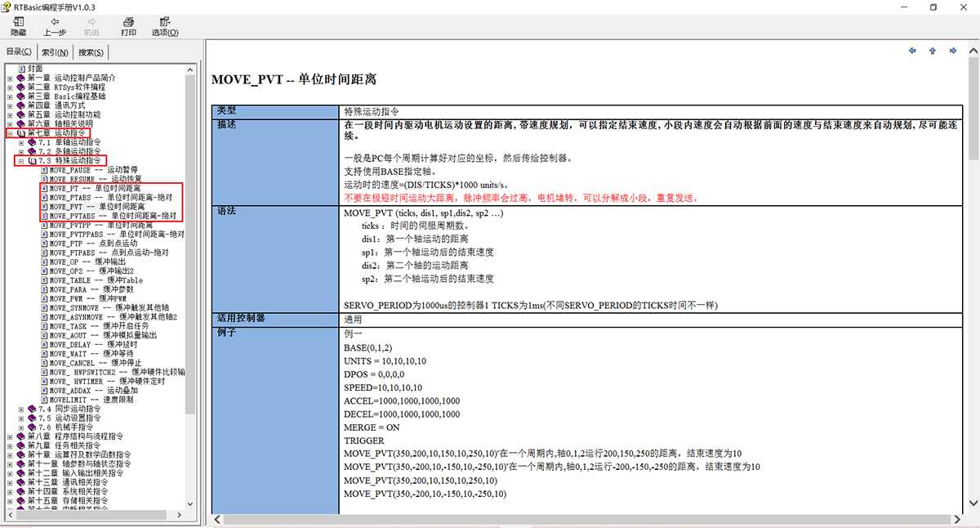Click the blue previous-page arrow icon in content pane
The image size is (980, 528).
coord(912,51)
